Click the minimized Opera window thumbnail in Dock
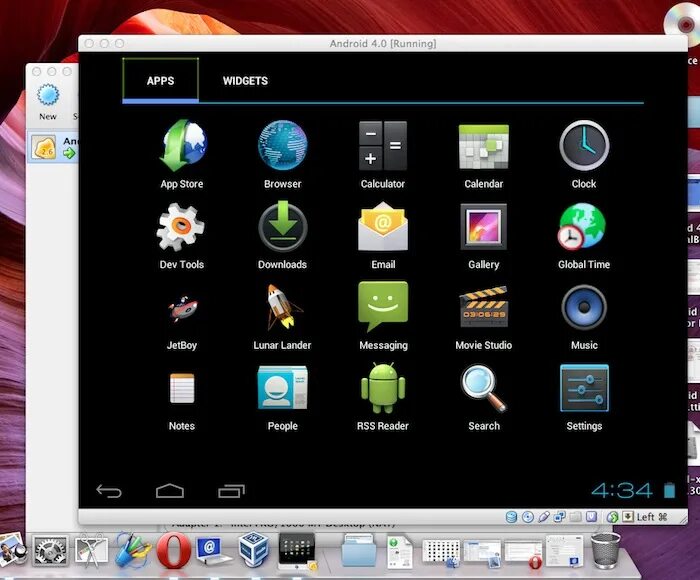700x580 pixels. click(523, 554)
